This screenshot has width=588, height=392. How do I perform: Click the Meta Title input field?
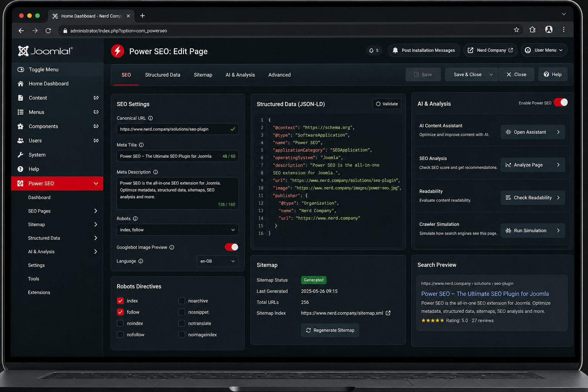pyautogui.click(x=178, y=156)
